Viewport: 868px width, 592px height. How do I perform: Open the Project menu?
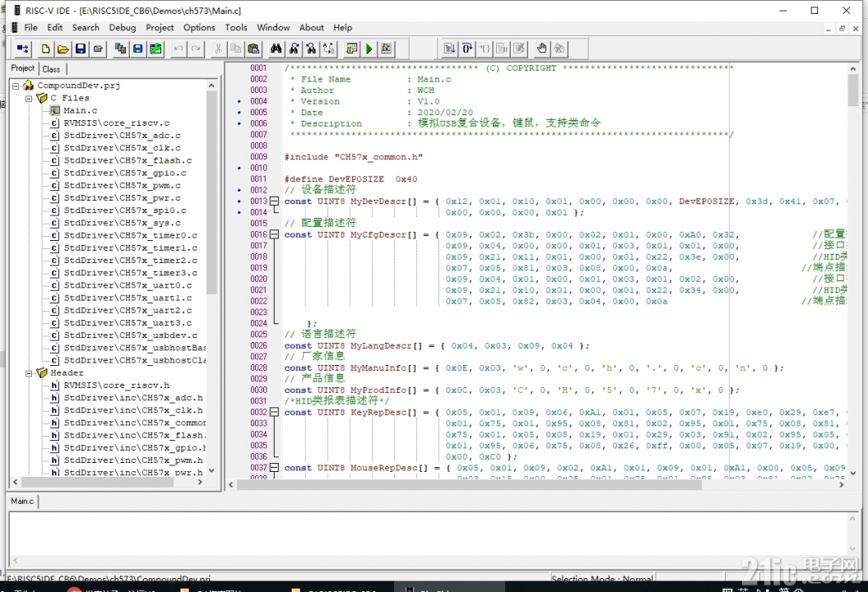coord(160,28)
